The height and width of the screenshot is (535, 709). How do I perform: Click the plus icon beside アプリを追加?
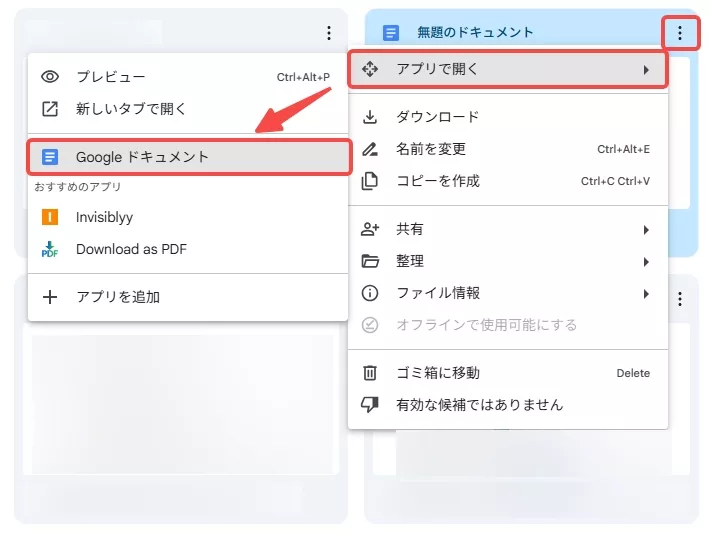[50, 297]
